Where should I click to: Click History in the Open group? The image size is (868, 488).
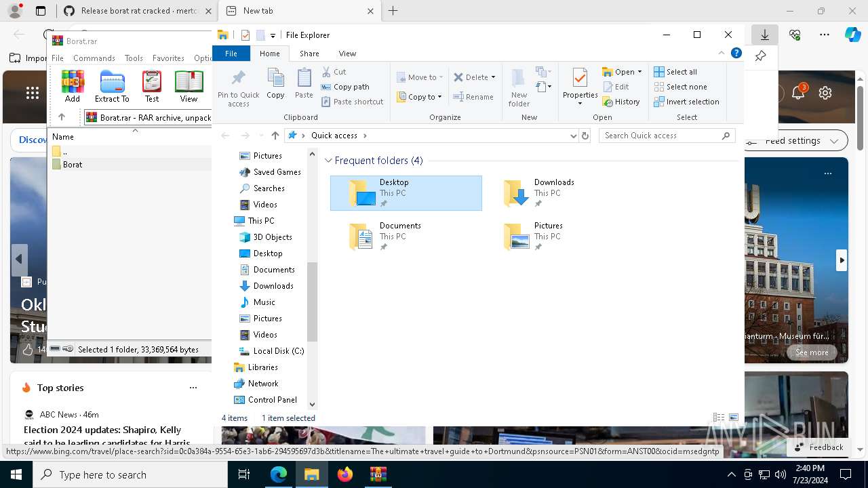coord(621,102)
